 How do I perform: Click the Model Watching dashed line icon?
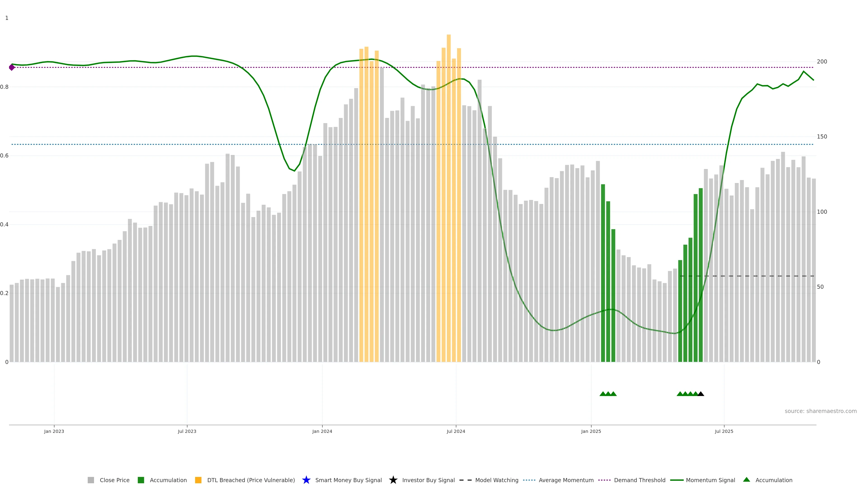[465, 480]
